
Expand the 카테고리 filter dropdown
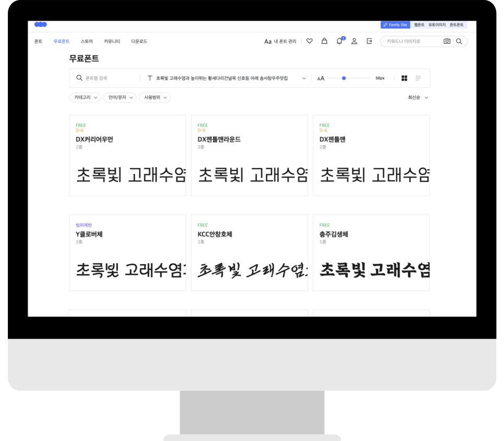pos(86,98)
